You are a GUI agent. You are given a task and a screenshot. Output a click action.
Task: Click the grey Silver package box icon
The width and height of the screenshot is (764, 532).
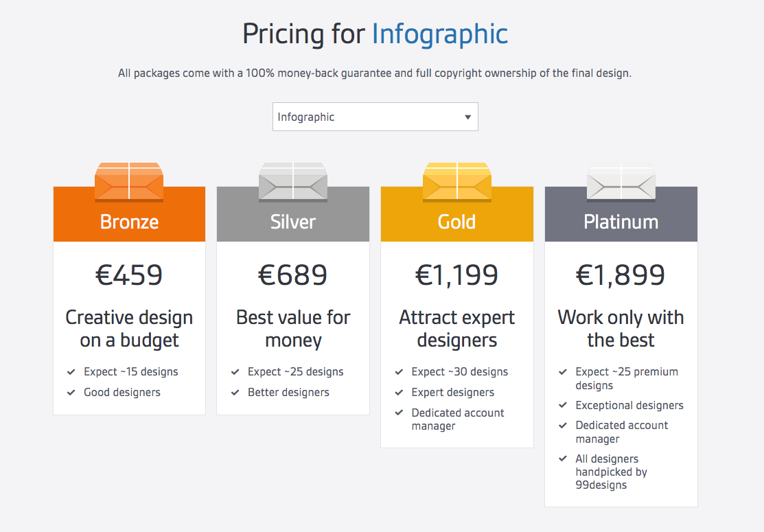click(x=293, y=182)
